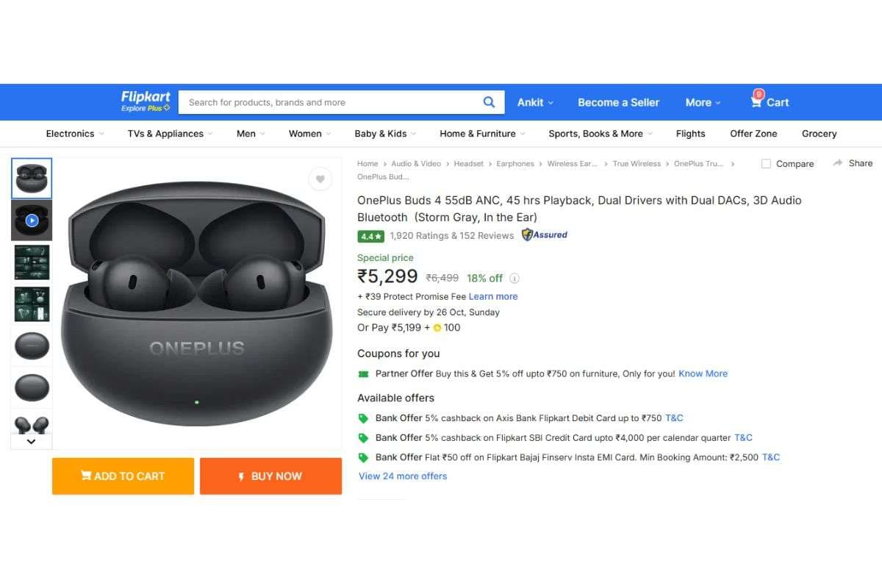Go to the Grocery section
The height and width of the screenshot is (588, 882).
click(819, 134)
